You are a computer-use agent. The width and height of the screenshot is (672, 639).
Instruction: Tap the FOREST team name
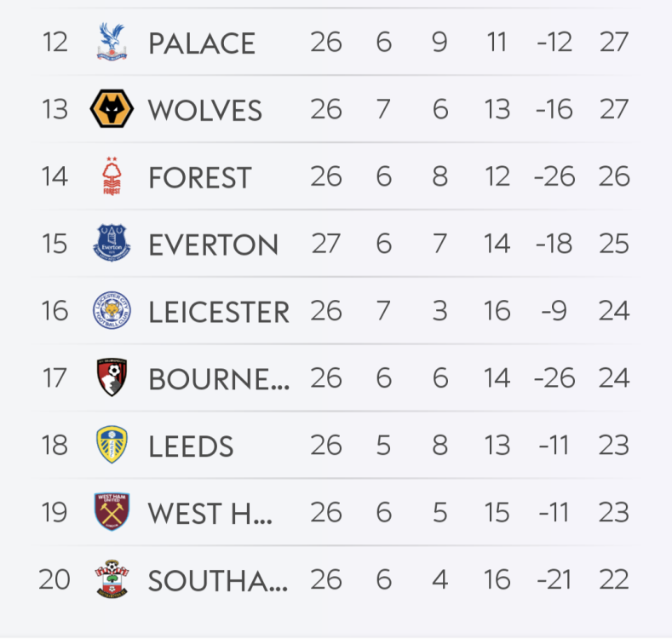coord(200,177)
